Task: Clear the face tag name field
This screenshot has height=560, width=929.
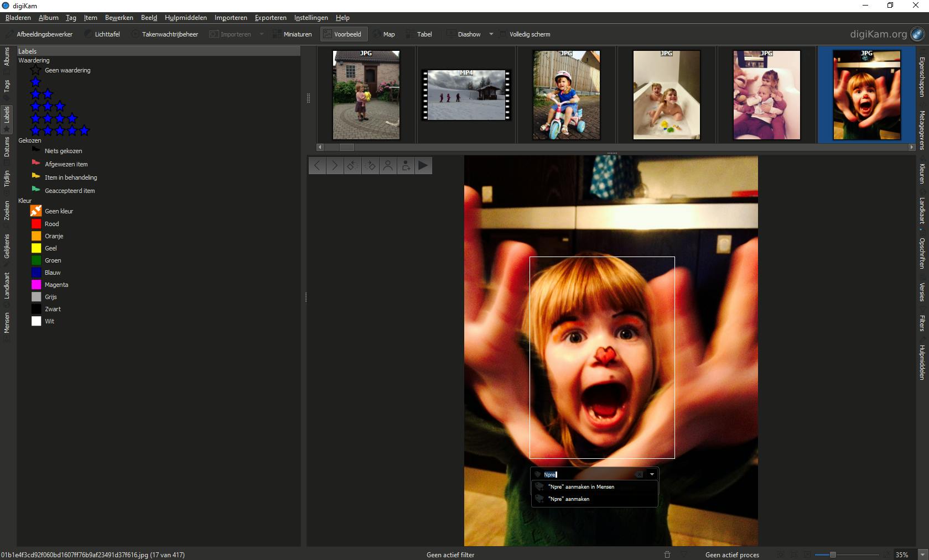Action: pos(639,474)
